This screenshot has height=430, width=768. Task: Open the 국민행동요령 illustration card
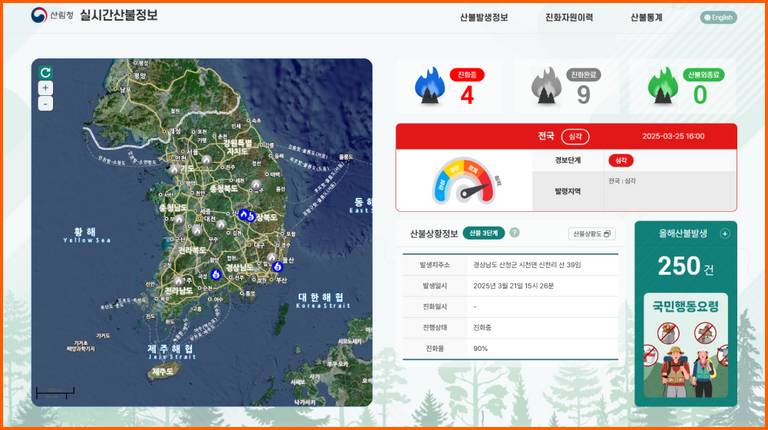686,345
